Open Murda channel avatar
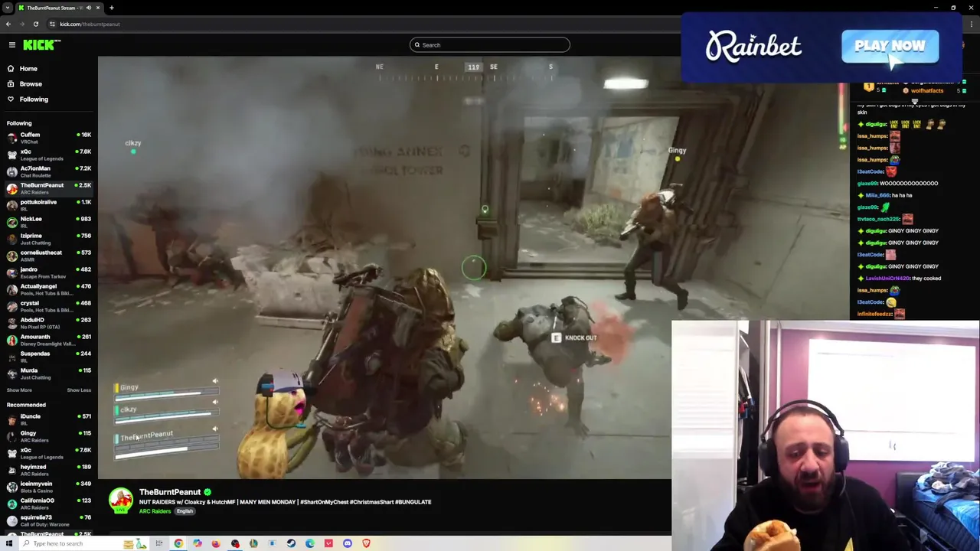This screenshot has height=551, width=980. click(x=11, y=373)
